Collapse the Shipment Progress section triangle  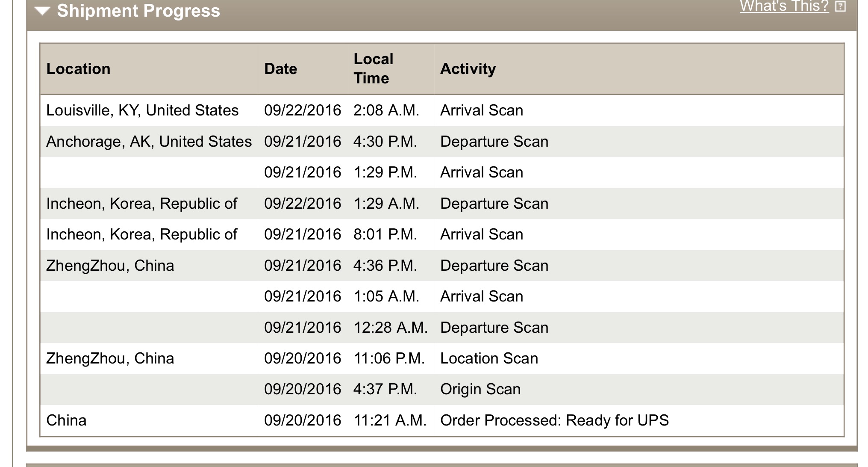coord(42,11)
